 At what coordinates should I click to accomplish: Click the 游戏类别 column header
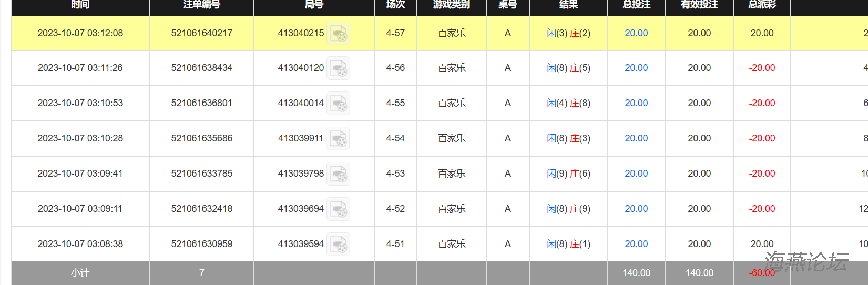pos(452,4)
